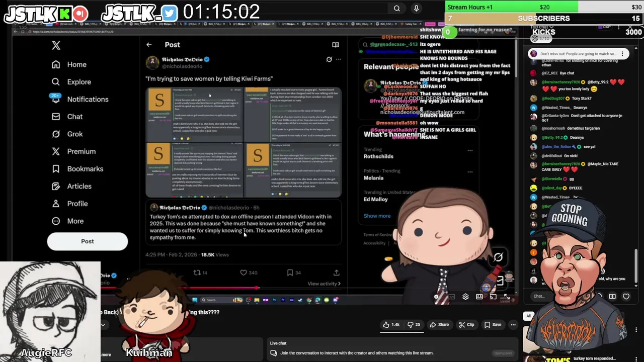644x362 pixels.
Task: Open the Top chat dropdown
Action: [x=542, y=27]
